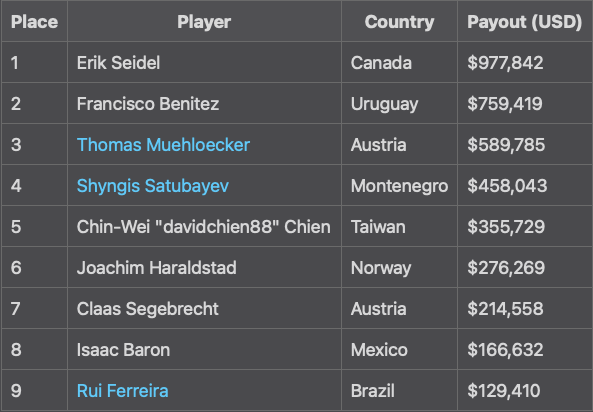Click the Claas Segebrecht name cell
This screenshot has width=593, height=412.
click(x=204, y=309)
